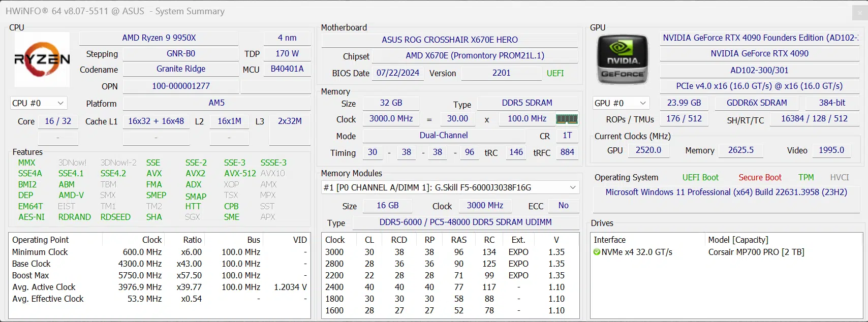The height and width of the screenshot is (322, 868).
Task: Open the CPU #0 selector dropdown
Action: pyautogui.click(x=39, y=103)
